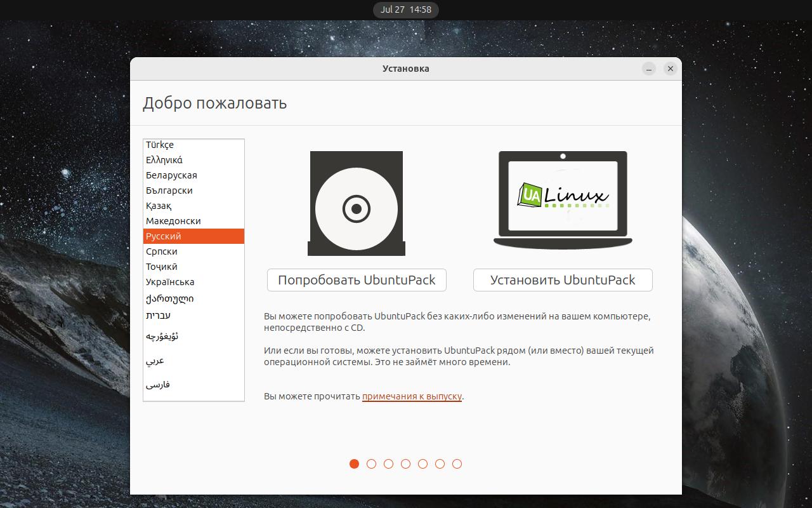Click the CD disc drive icon
Image resolution: width=812 pixels, height=508 pixels.
pyautogui.click(x=357, y=203)
